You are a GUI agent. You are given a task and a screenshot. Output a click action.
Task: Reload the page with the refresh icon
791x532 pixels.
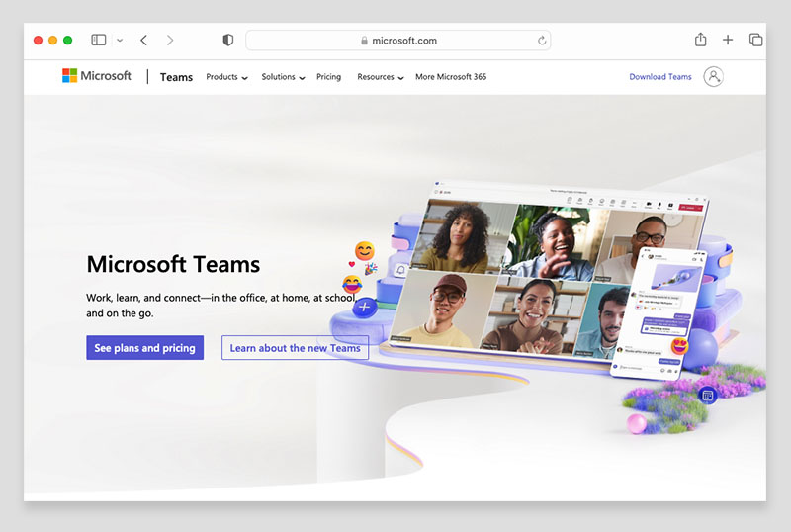pyautogui.click(x=542, y=41)
